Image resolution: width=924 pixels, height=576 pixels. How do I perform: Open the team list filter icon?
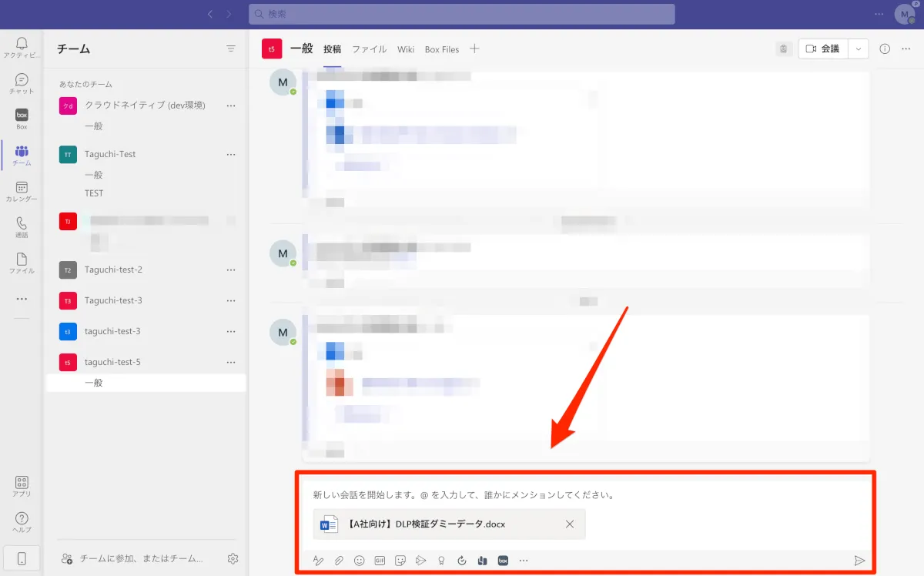231,49
